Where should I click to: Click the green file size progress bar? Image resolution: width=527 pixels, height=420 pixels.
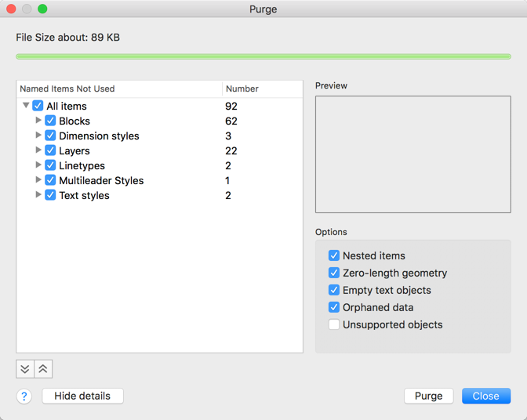click(x=263, y=56)
